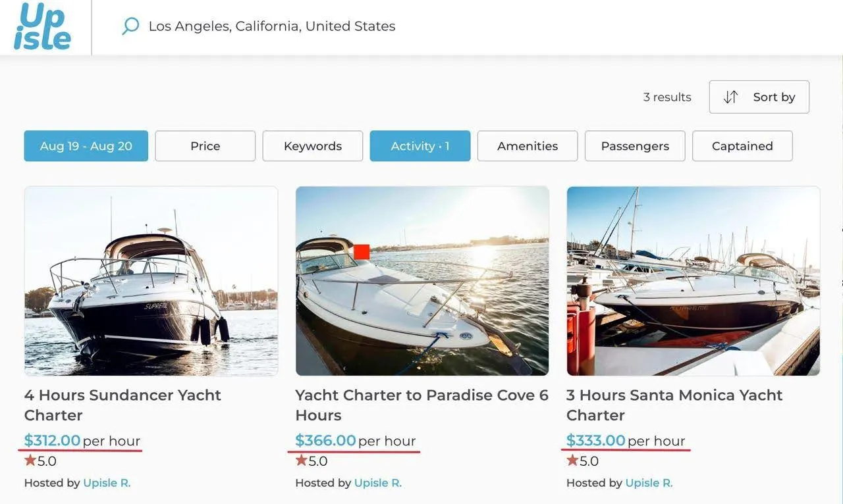
Task: Expand the Amenities filter options
Action: (x=527, y=145)
